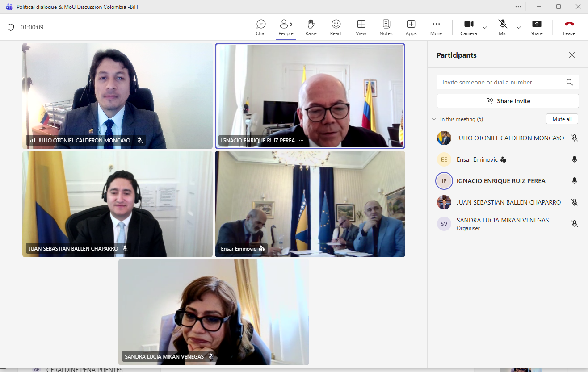Screen dimensions: 588x372
Task: Click the SV avatar of Sandra Mikan
Action: tap(444, 224)
